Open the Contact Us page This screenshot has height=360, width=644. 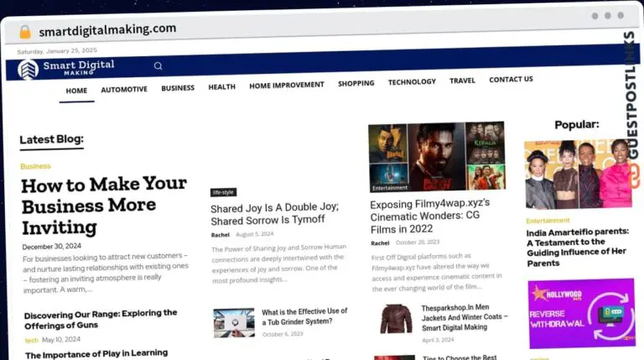point(511,80)
